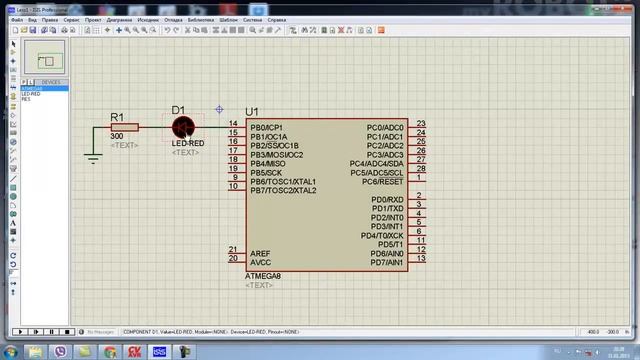Open the Windows Start menu
Image resolution: width=640 pixels, height=360 pixels.
click(x=10, y=351)
